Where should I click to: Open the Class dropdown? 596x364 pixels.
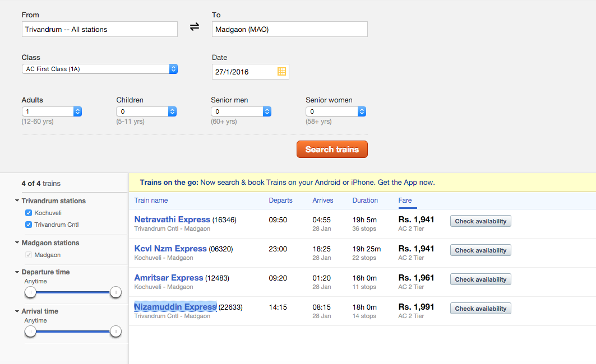click(x=100, y=69)
